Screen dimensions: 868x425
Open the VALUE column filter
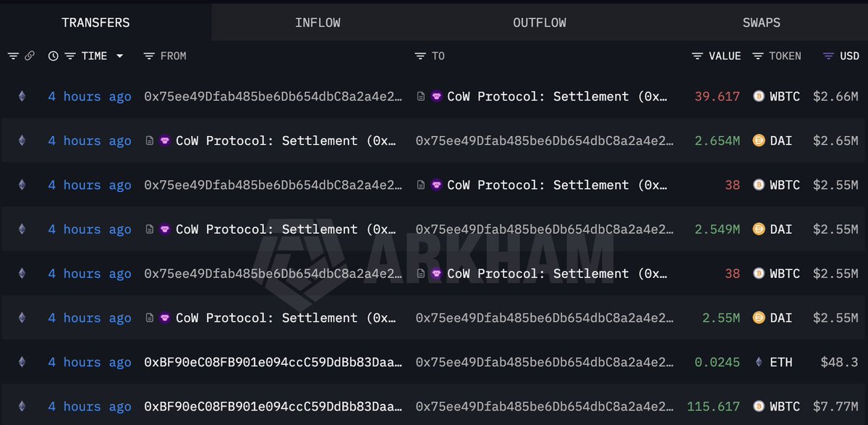(x=697, y=56)
